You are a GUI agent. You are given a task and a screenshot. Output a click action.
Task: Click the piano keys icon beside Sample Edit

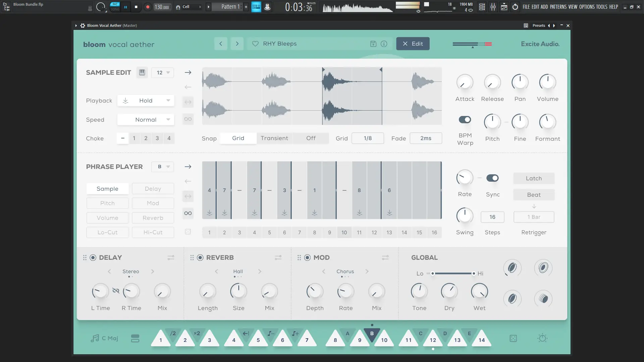click(142, 73)
